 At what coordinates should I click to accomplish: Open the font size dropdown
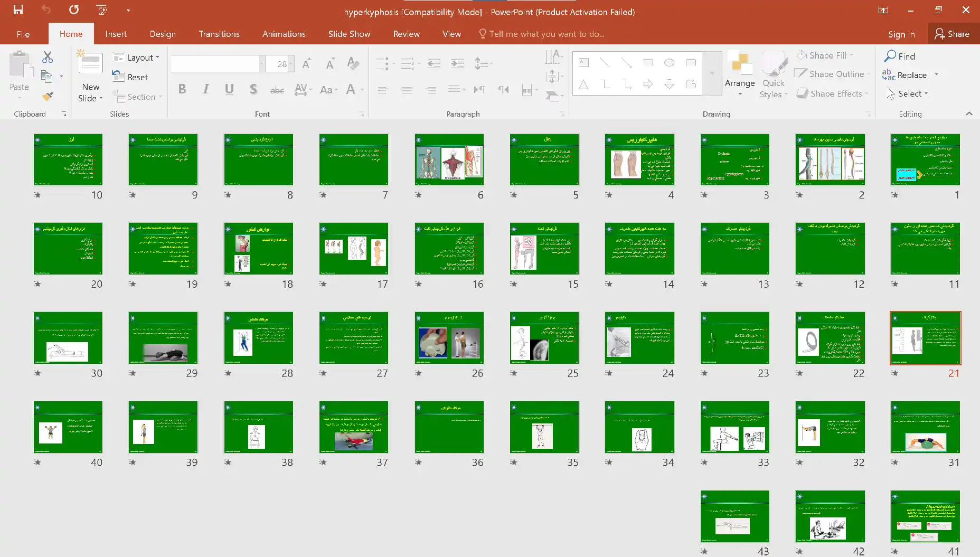point(291,64)
